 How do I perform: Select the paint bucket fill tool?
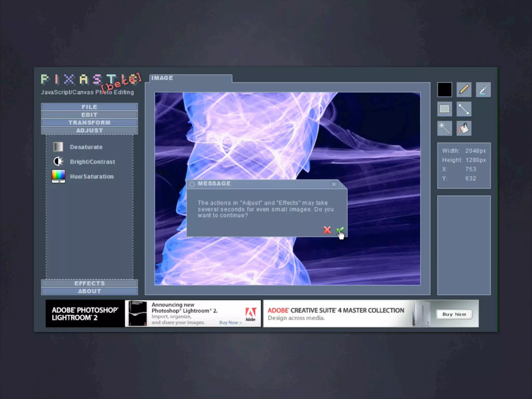[x=464, y=128]
